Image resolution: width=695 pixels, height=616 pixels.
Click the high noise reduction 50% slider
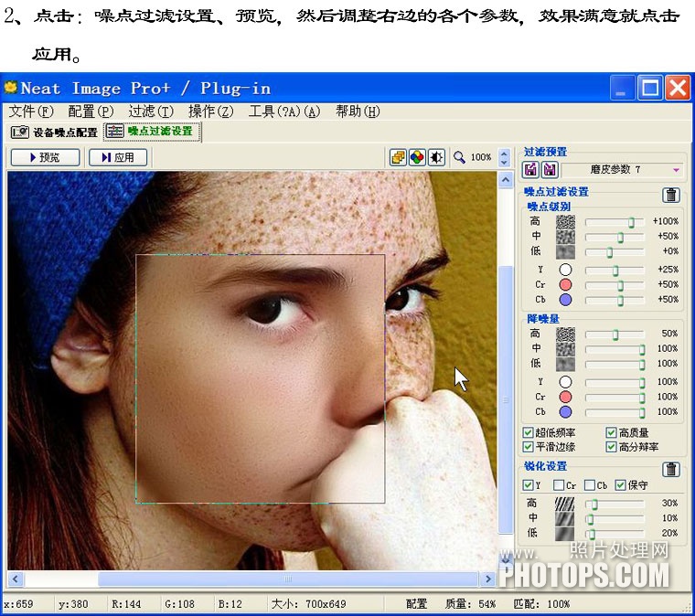(615, 335)
